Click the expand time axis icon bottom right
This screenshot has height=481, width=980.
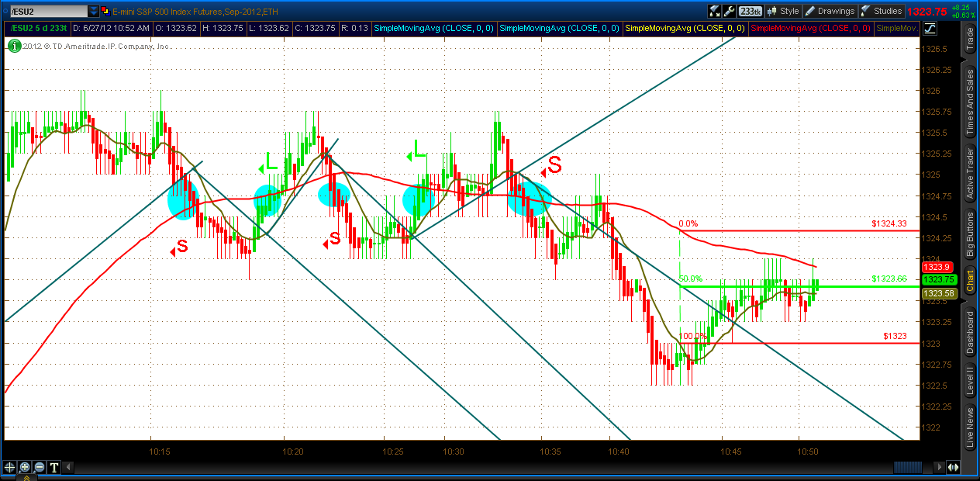(x=954, y=467)
